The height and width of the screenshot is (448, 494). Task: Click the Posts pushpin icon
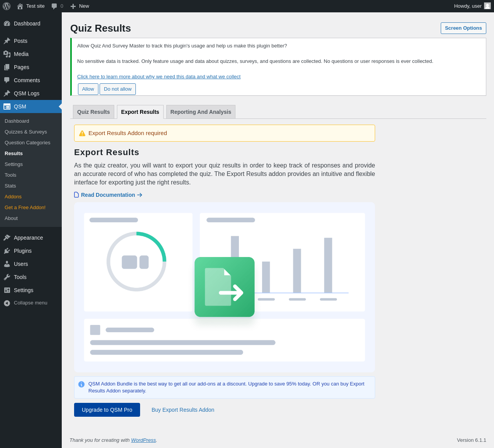pos(7,41)
